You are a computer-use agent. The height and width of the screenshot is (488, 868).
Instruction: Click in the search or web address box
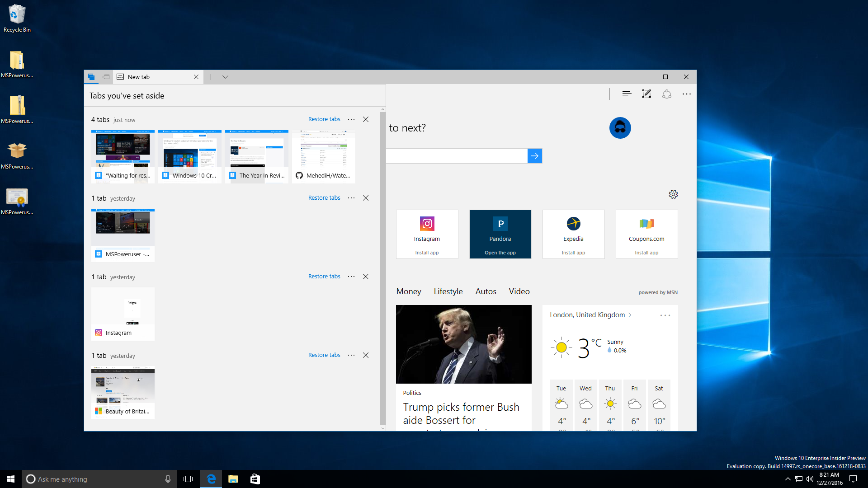coord(457,156)
